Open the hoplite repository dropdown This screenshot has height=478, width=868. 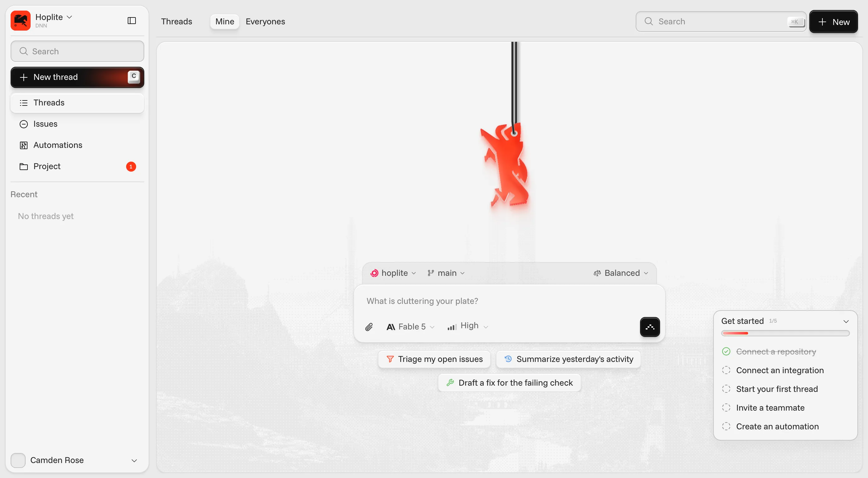(x=393, y=273)
